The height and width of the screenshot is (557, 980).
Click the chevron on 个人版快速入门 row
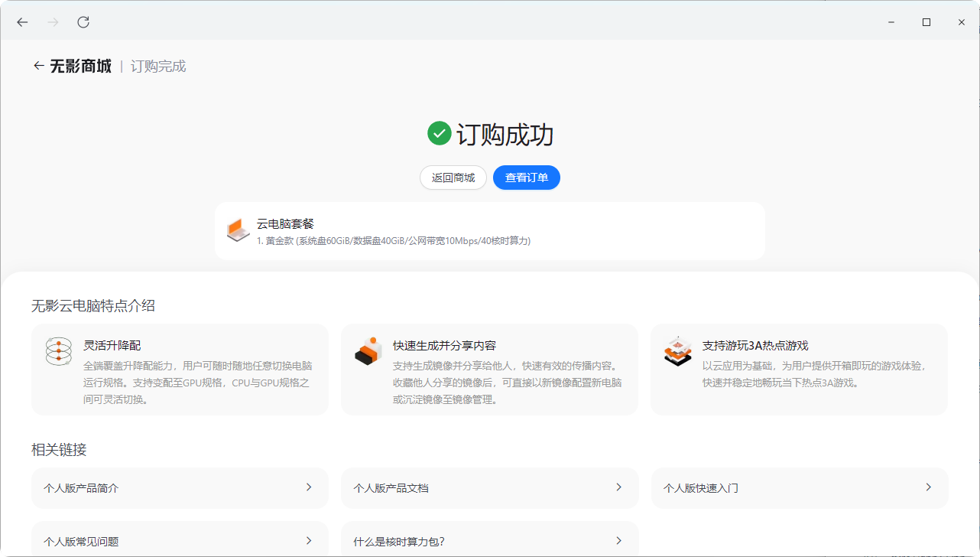928,487
